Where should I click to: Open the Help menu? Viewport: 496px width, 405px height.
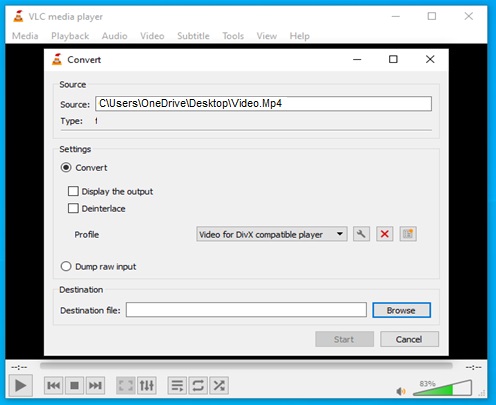click(299, 36)
